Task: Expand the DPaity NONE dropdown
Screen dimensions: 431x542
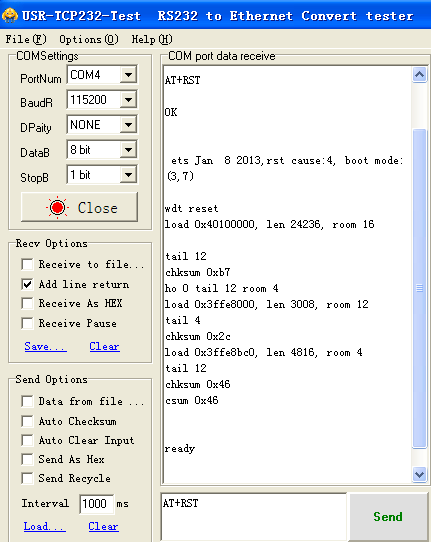Action: click(x=128, y=125)
